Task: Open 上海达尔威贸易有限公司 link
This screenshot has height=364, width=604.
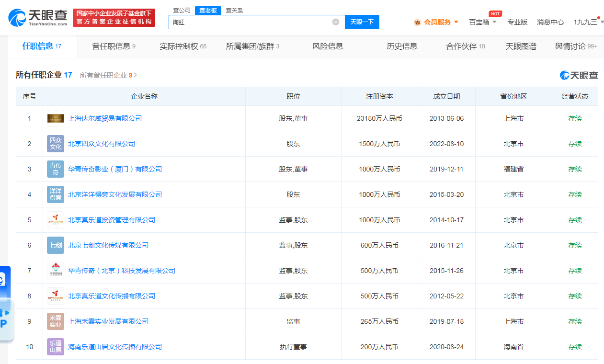Action: coord(105,118)
